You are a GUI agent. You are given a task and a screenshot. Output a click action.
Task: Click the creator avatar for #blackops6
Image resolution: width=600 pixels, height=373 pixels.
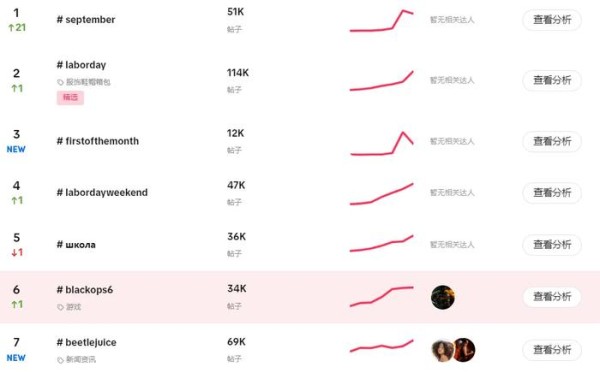(443, 297)
